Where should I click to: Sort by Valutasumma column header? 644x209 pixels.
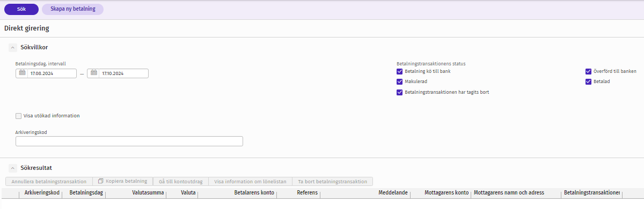[x=148, y=193]
